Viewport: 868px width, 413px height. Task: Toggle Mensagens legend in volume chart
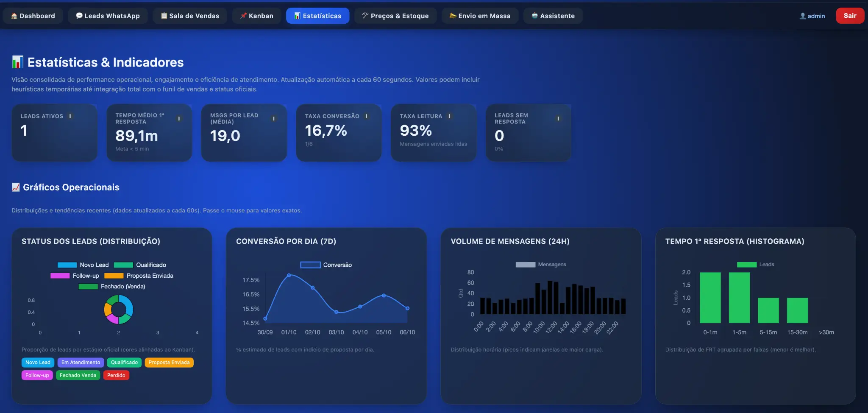click(x=540, y=265)
